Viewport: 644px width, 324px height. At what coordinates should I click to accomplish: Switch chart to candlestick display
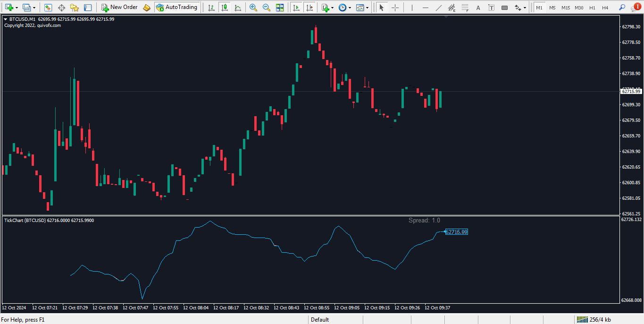click(225, 8)
